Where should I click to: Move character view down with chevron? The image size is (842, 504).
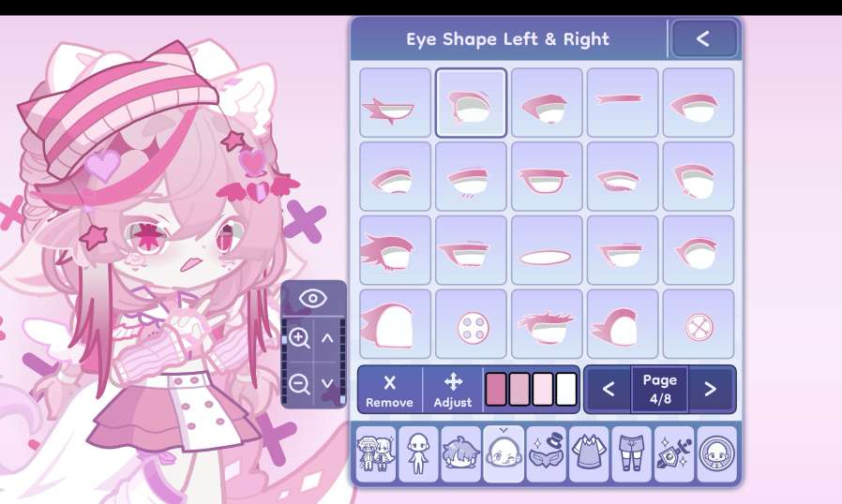pyautogui.click(x=327, y=384)
